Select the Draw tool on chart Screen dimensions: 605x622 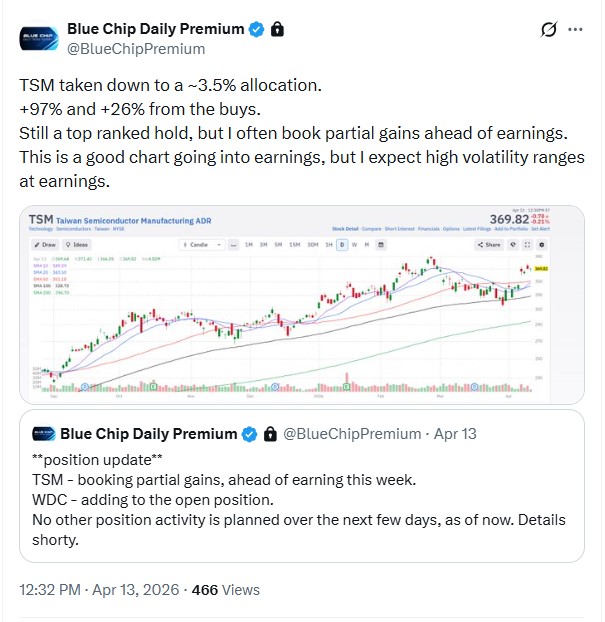click(45, 244)
